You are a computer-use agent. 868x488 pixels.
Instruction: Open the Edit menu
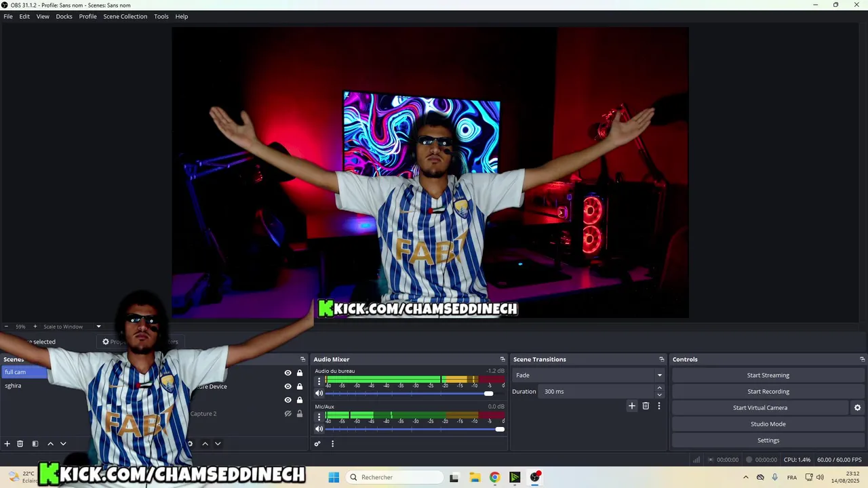pos(24,16)
